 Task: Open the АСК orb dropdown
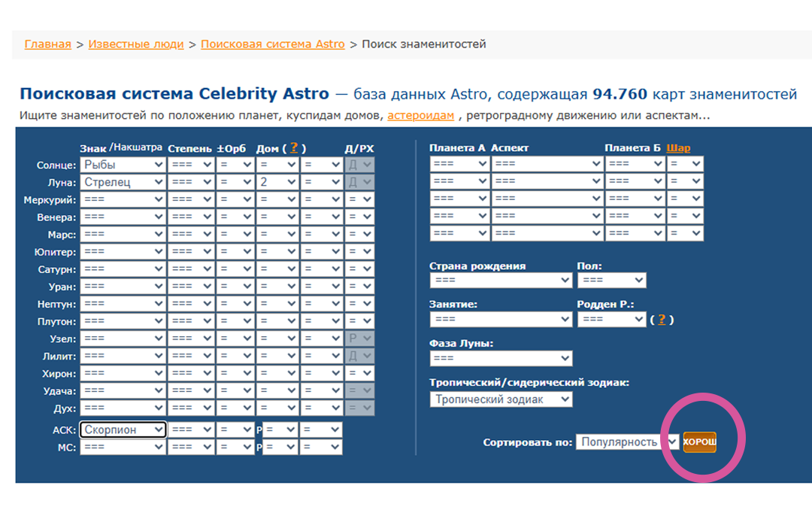[235, 429]
